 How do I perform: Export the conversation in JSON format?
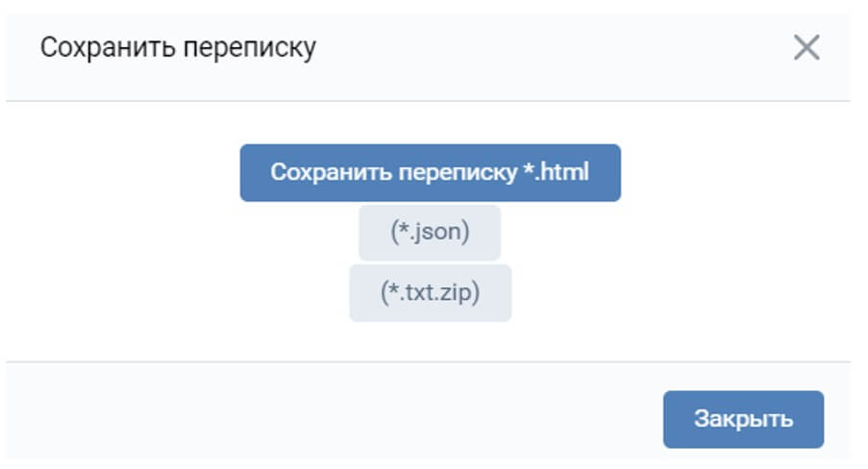430,233
